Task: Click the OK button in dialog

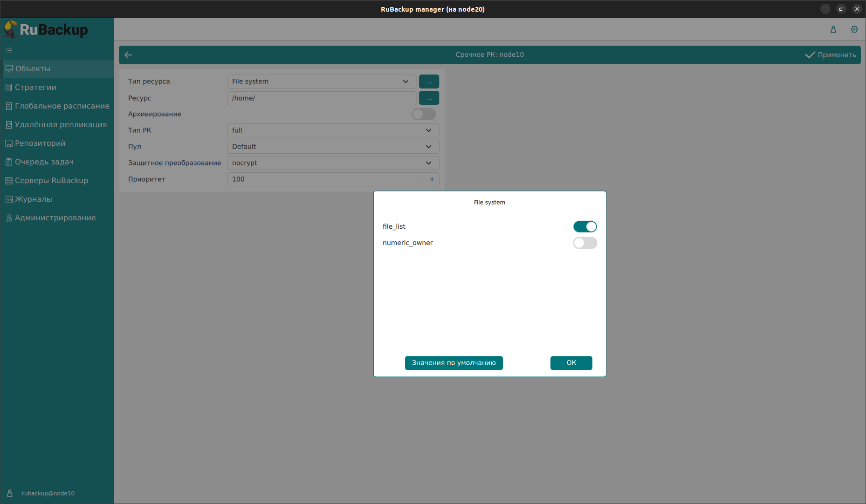Action: (x=571, y=363)
